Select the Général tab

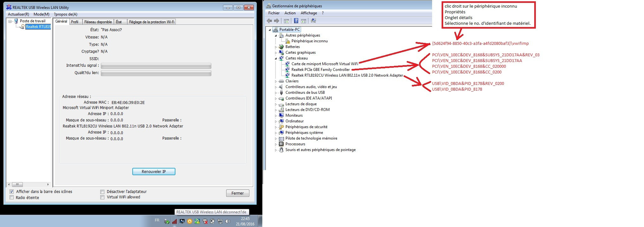61,21
